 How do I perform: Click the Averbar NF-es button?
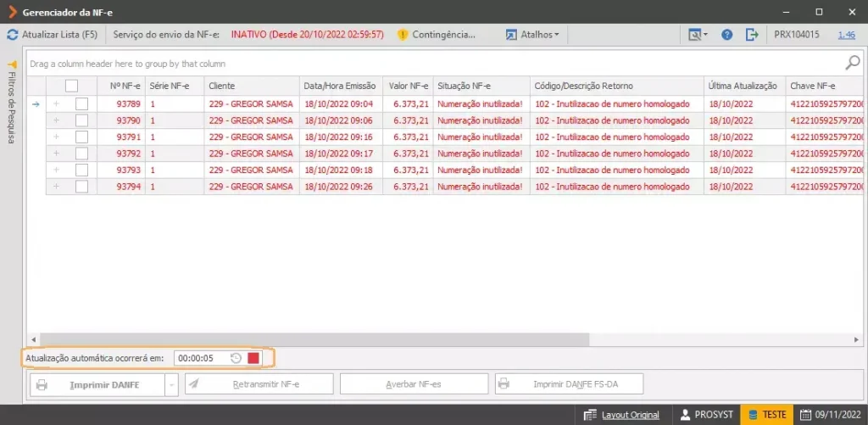click(x=414, y=384)
